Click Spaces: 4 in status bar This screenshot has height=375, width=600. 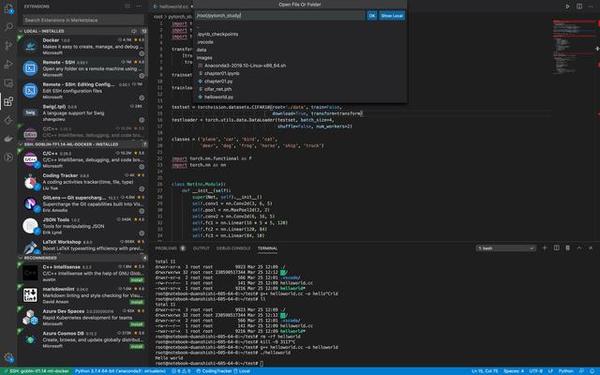click(514, 371)
